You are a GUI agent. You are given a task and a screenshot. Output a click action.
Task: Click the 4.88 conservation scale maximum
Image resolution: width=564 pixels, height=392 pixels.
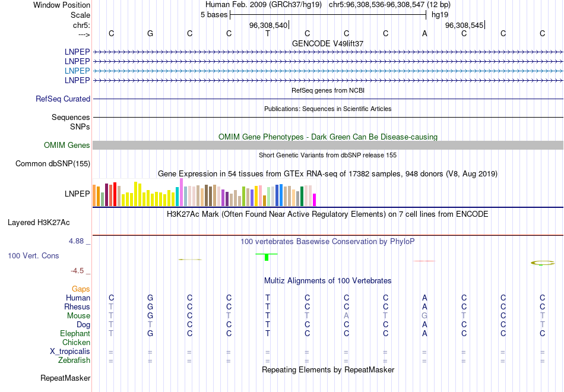(76, 241)
